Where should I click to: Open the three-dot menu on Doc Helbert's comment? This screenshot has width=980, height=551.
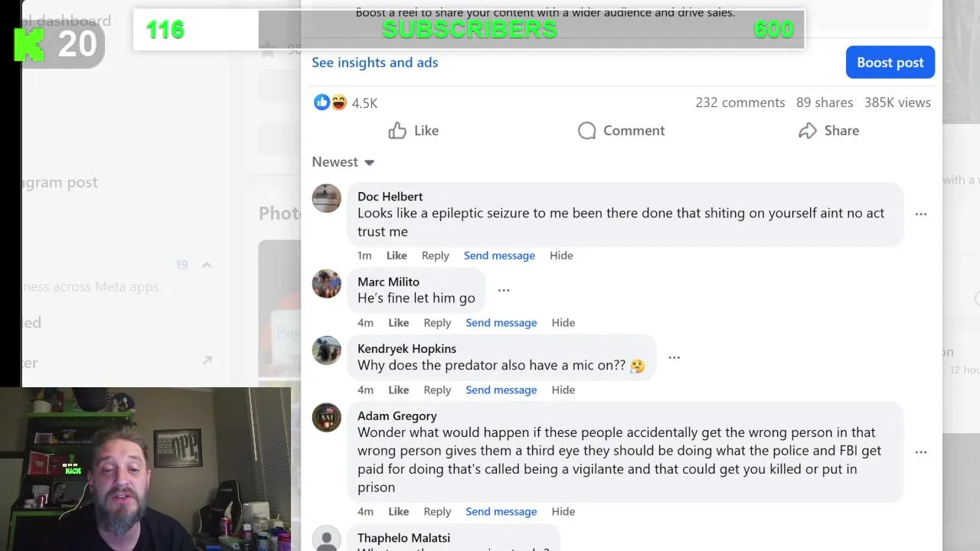point(921,214)
